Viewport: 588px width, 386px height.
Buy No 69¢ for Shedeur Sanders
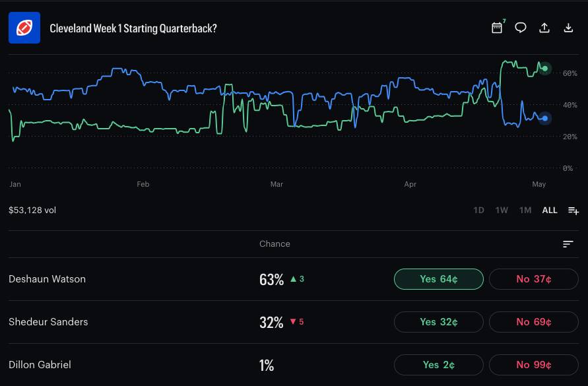click(x=534, y=322)
